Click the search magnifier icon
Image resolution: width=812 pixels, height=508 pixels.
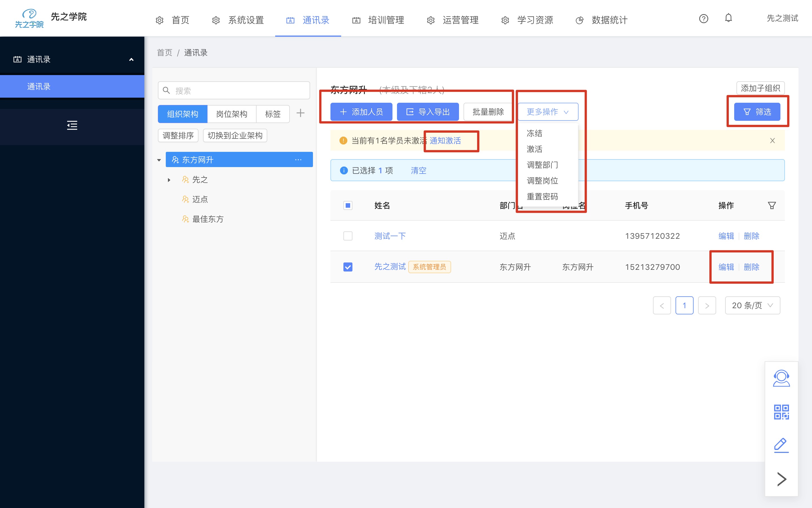166,90
